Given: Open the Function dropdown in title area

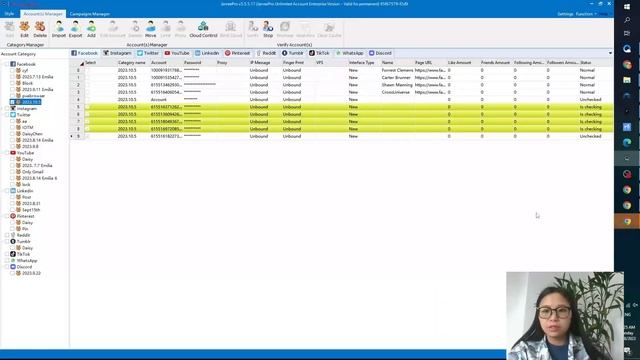Looking at the screenshot, I should [x=586, y=14].
